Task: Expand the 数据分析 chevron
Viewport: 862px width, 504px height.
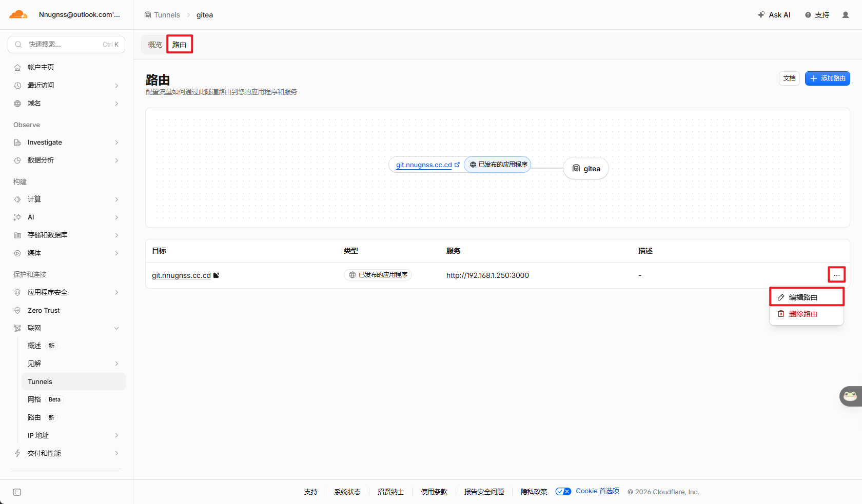Action: click(x=116, y=160)
